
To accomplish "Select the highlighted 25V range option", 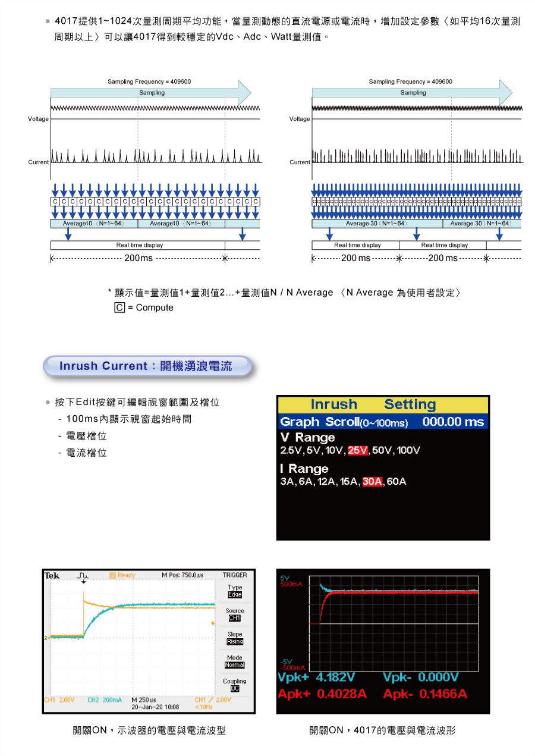I will point(358,450).
